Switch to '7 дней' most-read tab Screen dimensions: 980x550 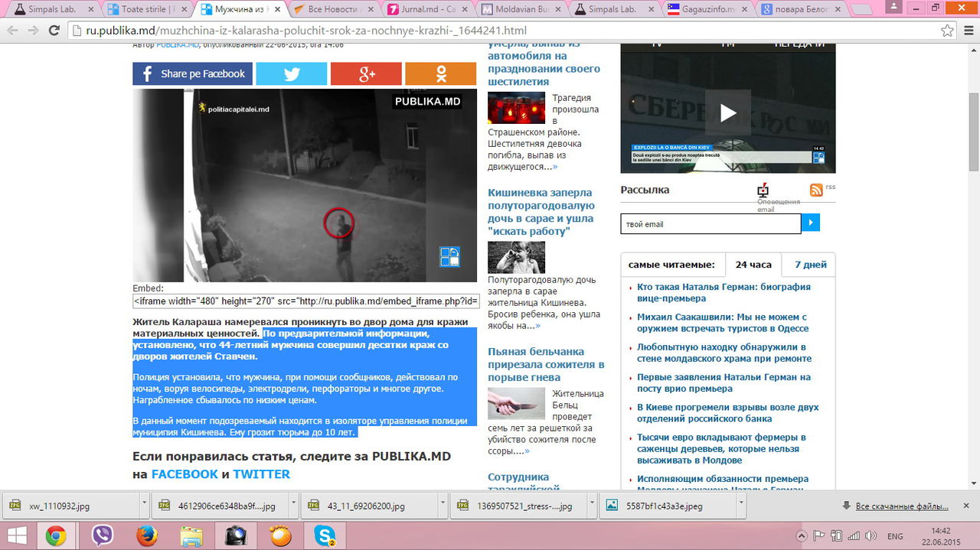(810, 265)
